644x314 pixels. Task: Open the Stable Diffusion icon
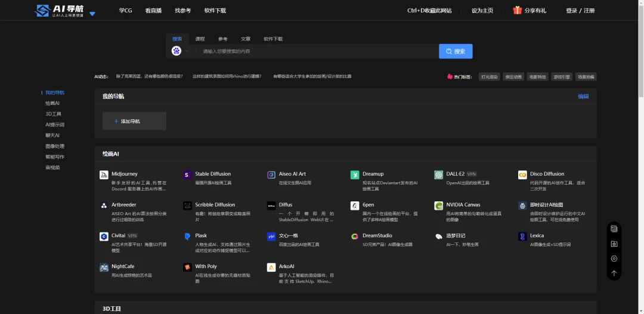tap(187, 175)
